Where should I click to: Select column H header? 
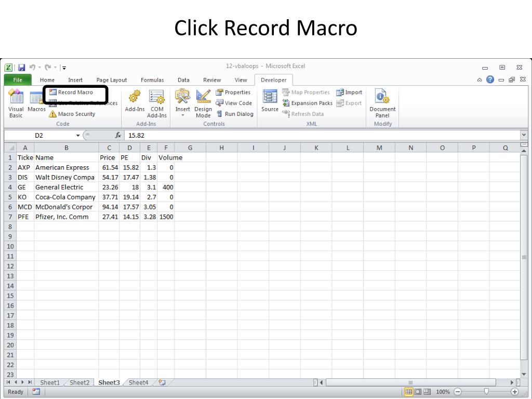point(221,148)
